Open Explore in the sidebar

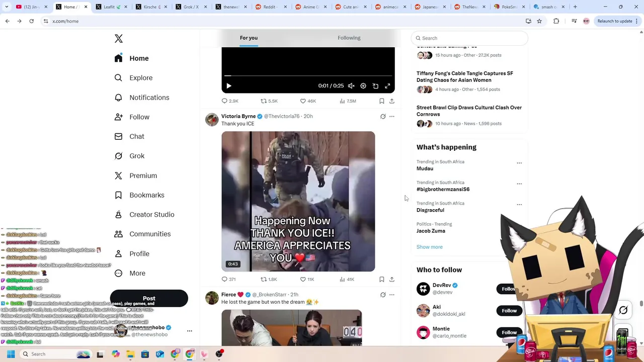133,78
